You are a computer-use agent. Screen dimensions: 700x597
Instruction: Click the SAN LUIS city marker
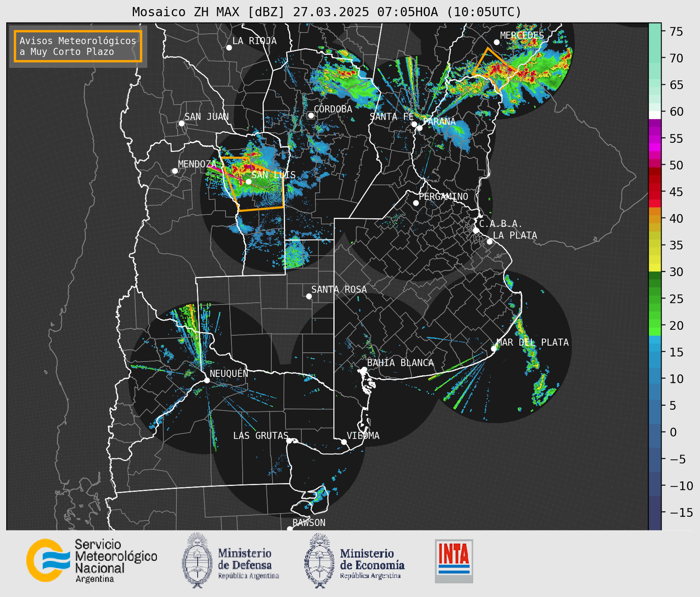tap(248, 181)
